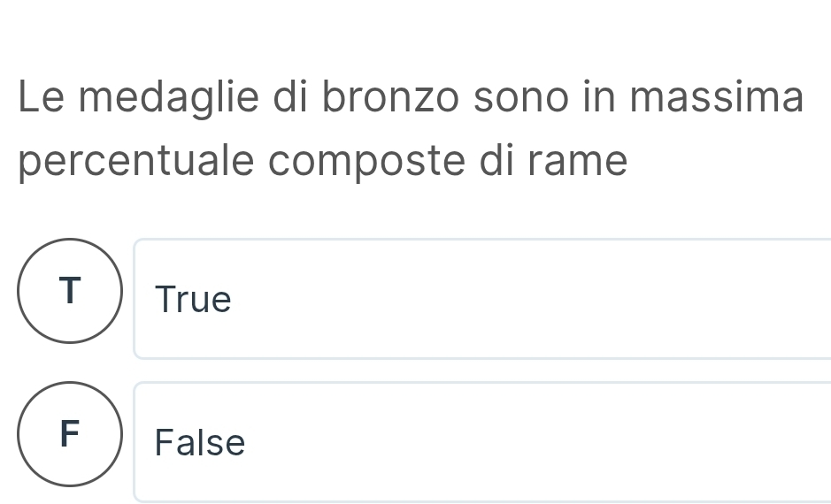Click the 'False' answer label text
This screenshot has width=831, height=504.
[200, 442]
